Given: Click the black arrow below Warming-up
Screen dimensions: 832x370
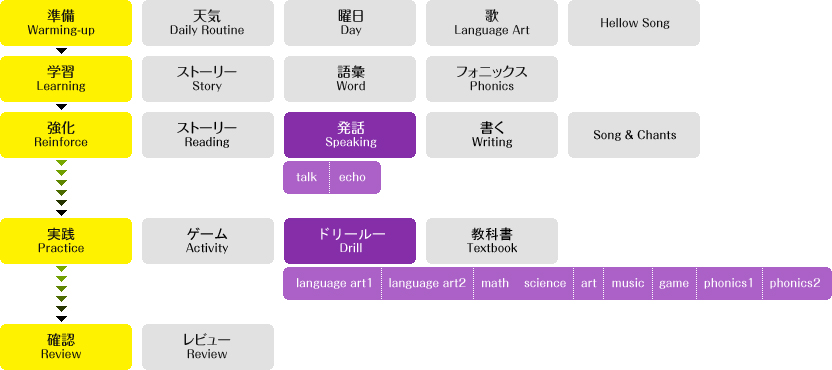Looking at the screenshot, I should click(62, 51).
